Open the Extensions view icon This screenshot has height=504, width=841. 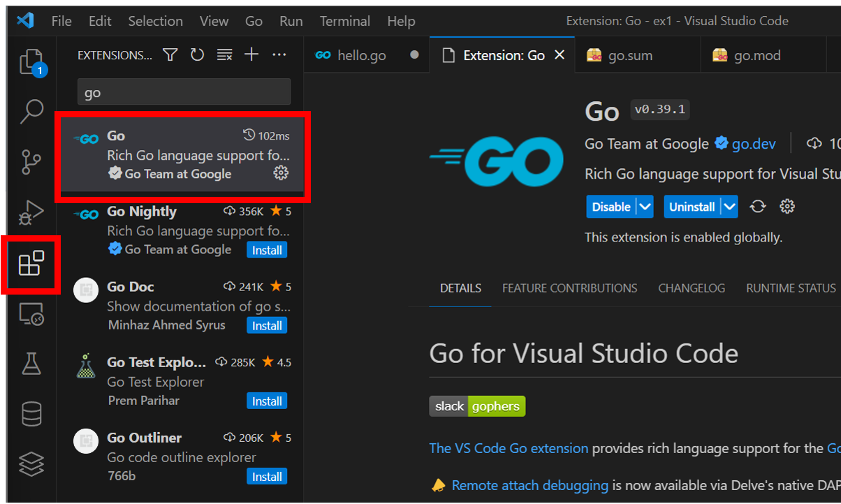[31, 264]
